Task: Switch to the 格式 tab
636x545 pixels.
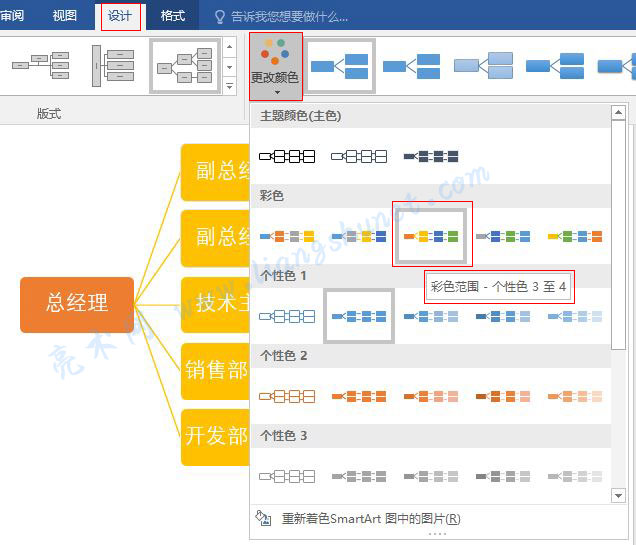Action: (x=173, y=16)
